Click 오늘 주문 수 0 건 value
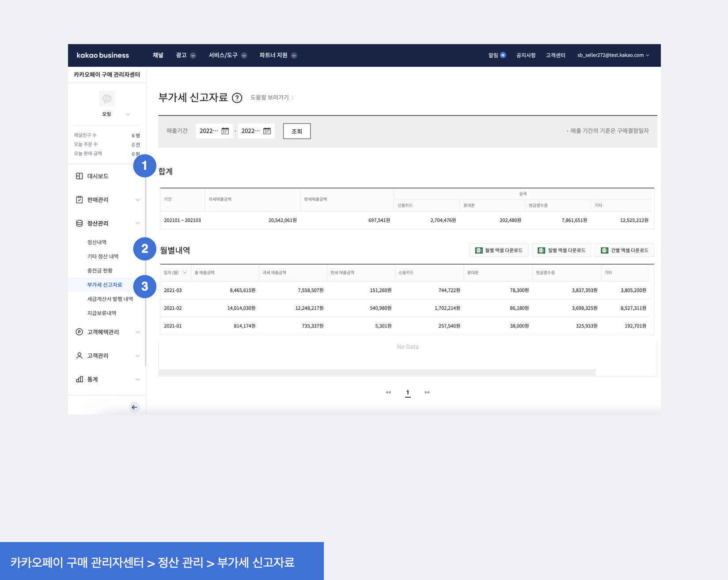Viewport: 728px width, 580px height. coord(136,145)
